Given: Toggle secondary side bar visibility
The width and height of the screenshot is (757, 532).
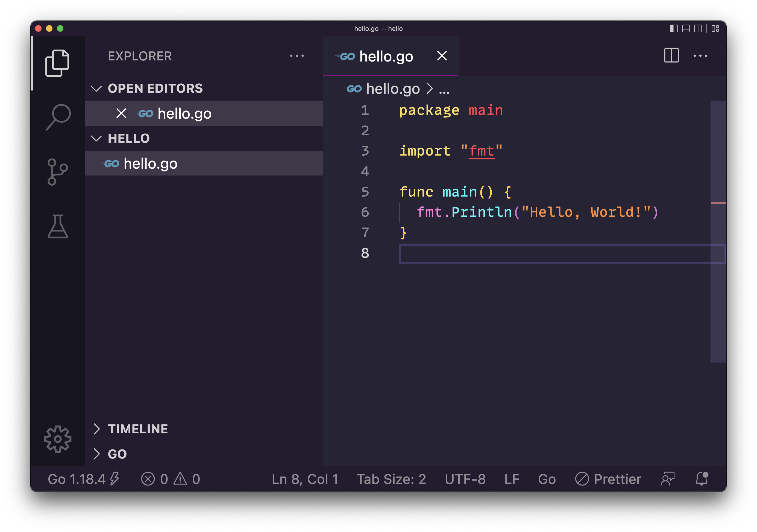Looking at the screenshot, I should click(x=698, y=28).
